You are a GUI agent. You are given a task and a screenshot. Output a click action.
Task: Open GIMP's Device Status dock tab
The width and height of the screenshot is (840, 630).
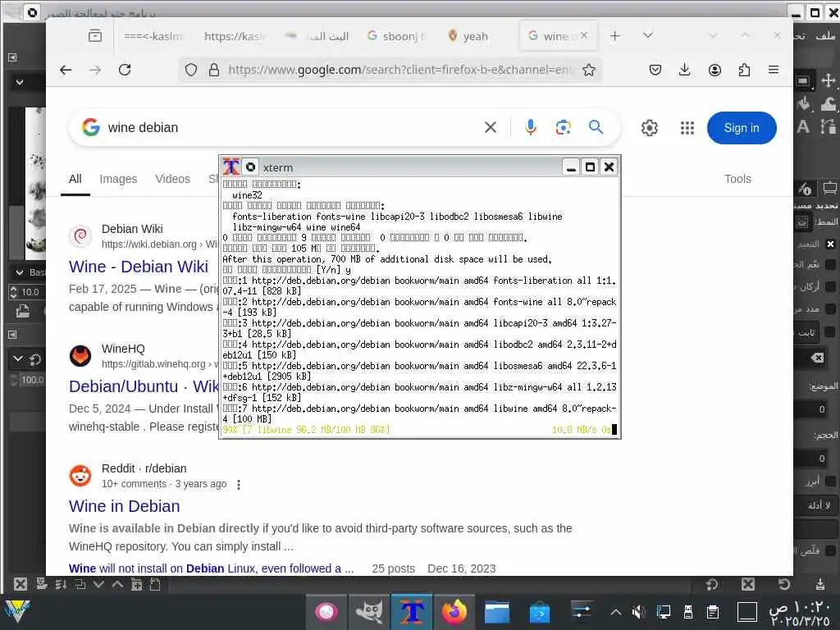830,188
